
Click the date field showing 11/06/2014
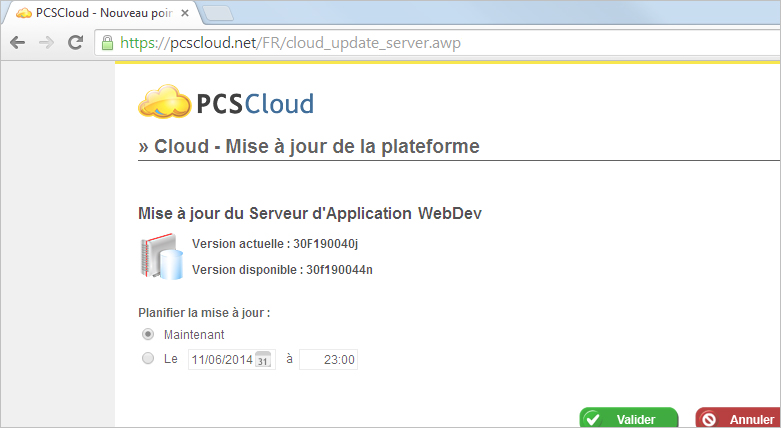232,360
